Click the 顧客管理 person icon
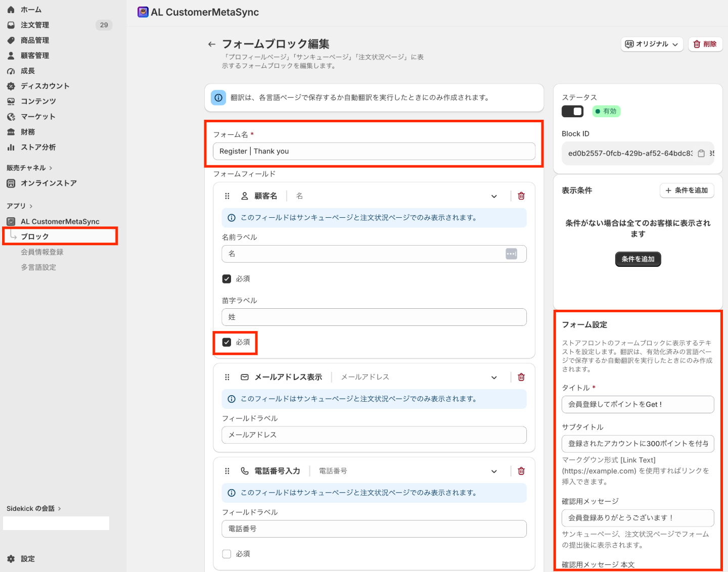 click(11, 56)
